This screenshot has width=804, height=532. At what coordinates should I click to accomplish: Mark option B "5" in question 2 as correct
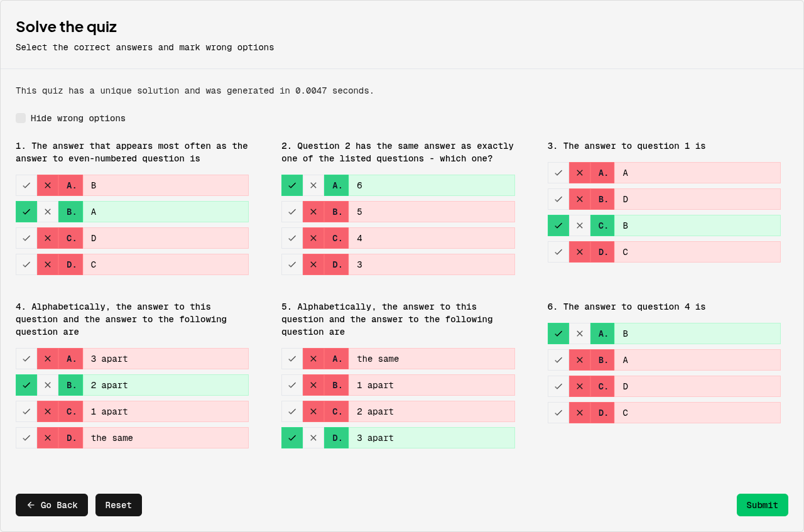292,212
